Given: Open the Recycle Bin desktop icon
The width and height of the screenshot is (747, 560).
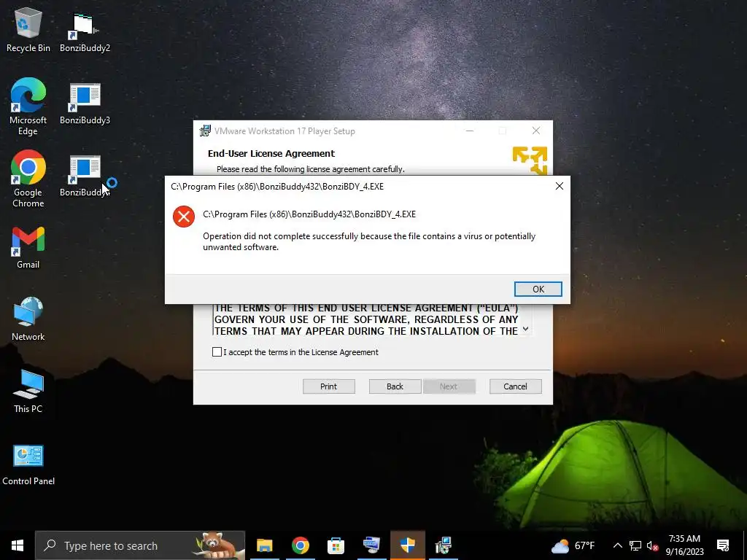Looking at the screenshot, I should (x=28, y=30).
